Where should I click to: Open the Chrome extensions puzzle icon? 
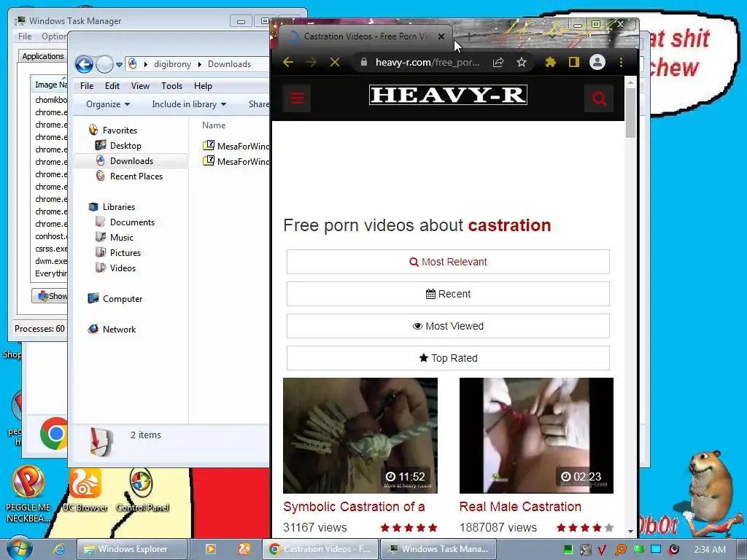pyautogui.click(x=551, y=63)
